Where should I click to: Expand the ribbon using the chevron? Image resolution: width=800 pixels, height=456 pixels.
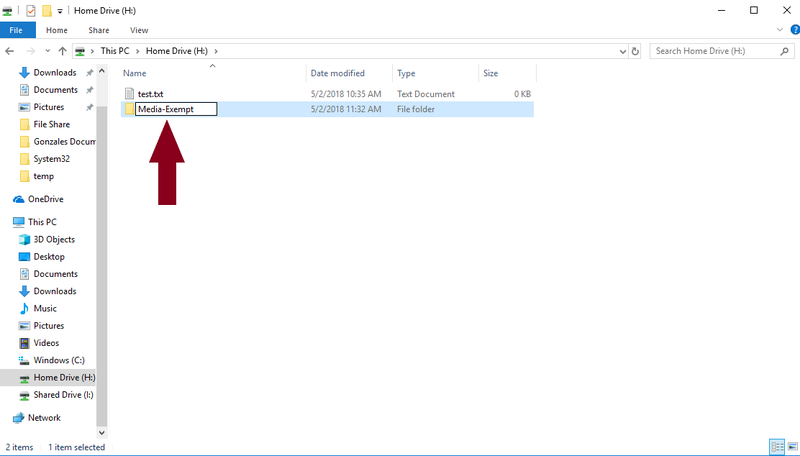(x=778, y=31)
